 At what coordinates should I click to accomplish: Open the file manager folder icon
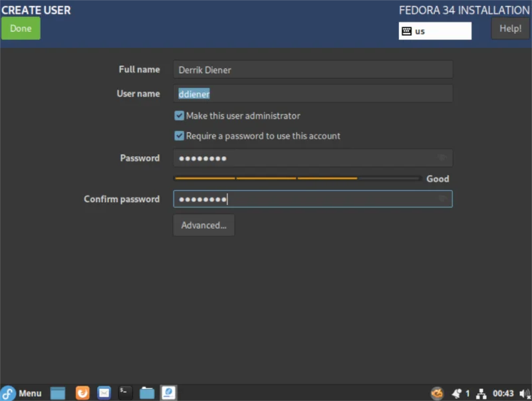[147, 393]
